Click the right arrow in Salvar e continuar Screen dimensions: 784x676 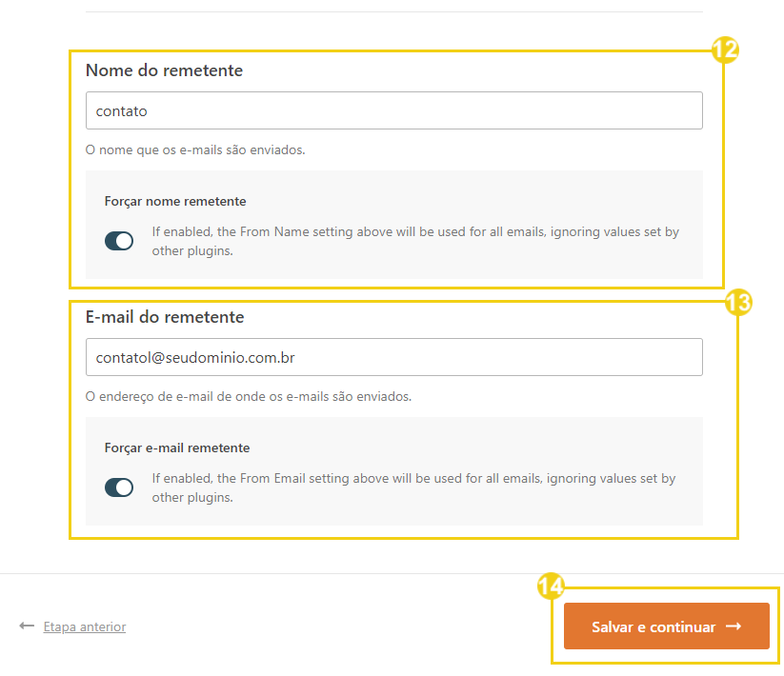click(x=734, y=626)
